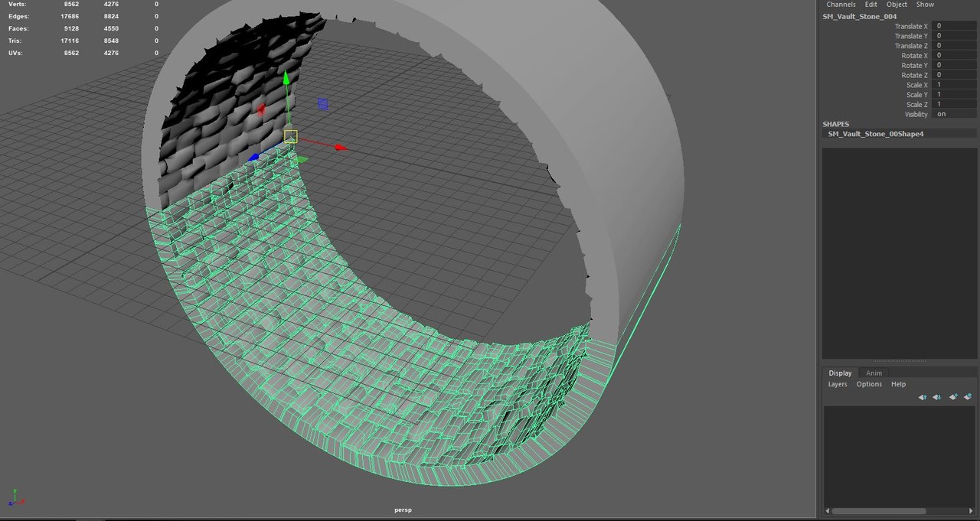This screenshot has width=980, height=521.
Task: Click the Rotate X value field
Action: [x=953, y=56]
